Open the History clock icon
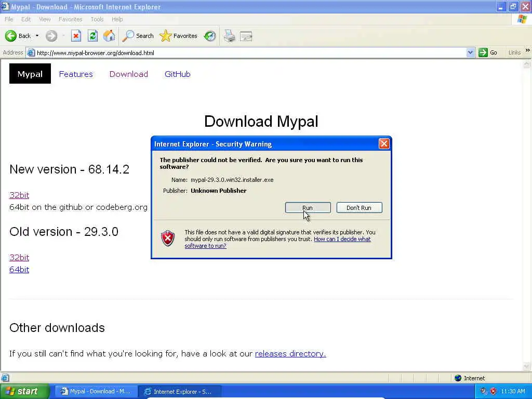Image resolution: width=532 pixels, height=399 pixels. pos(210,36)
